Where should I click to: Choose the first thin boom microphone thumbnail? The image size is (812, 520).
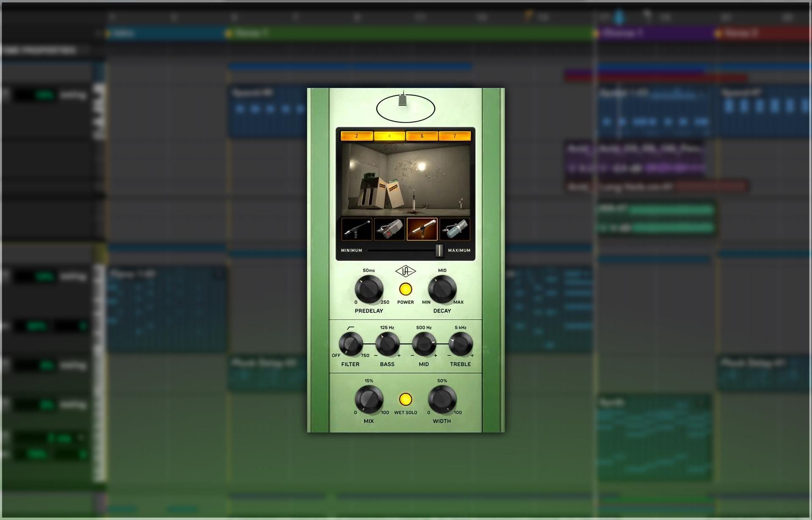click(357, 229)
